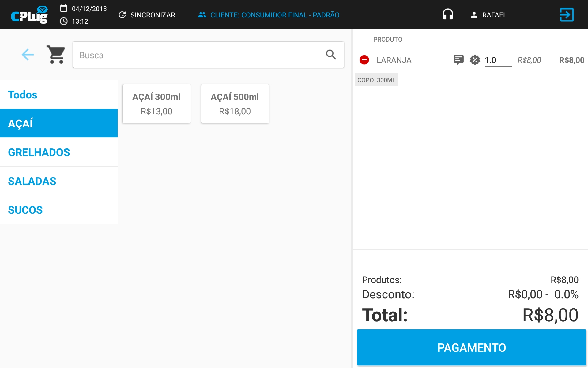Click the clock icon showing 13:12

(x=64, y=21)
